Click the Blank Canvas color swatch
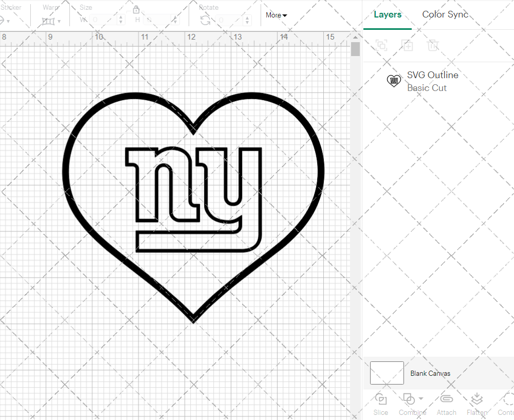Viewport: 514px width, 420px height. [x=387, y=373]
